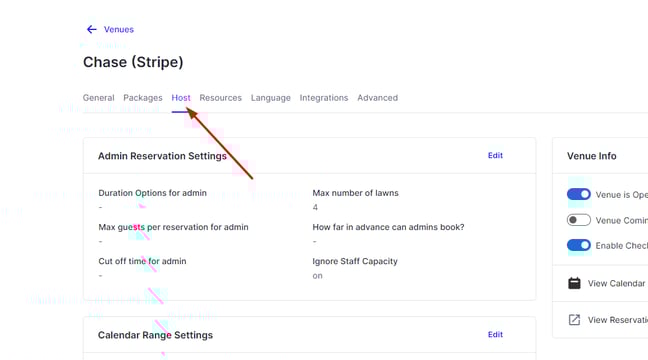Go to the Advanced tab
Image resolution: width=648 pixels, height=360 pixels.
coord(378,98)
